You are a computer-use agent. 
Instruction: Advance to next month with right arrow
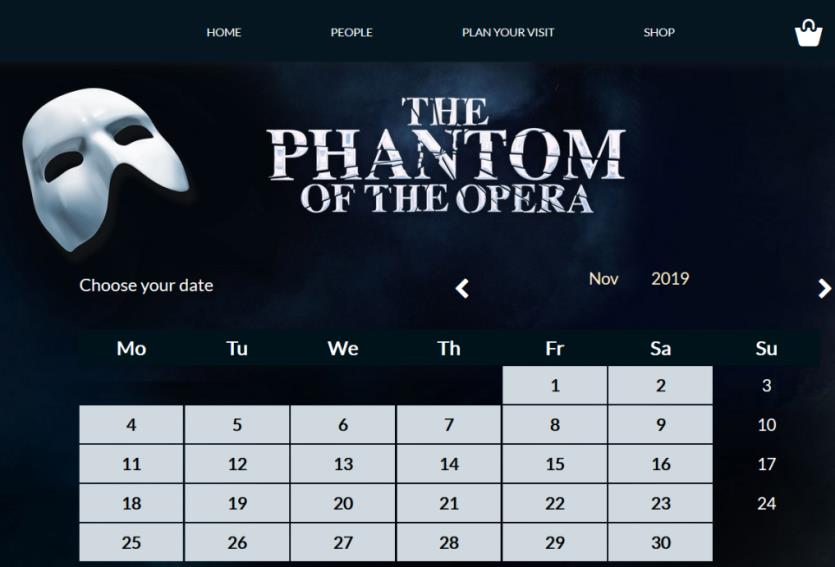pyautogui.click(x=824, y=289)
